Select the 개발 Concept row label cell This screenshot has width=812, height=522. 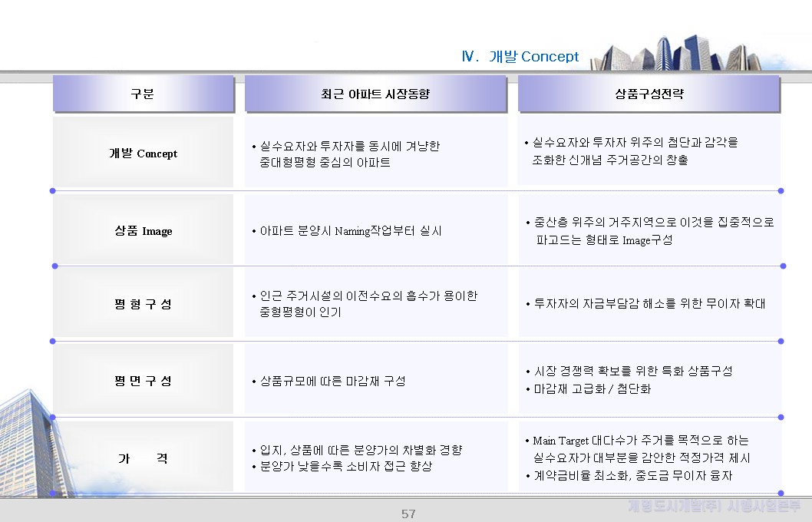point(143,152)
